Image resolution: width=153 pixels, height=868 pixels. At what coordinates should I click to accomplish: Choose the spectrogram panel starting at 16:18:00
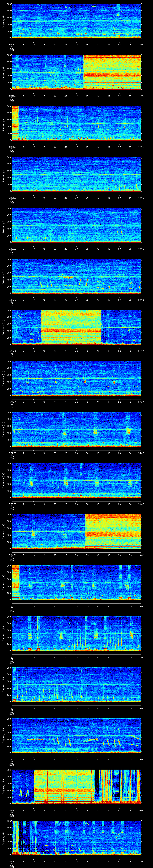coord(76,225)
